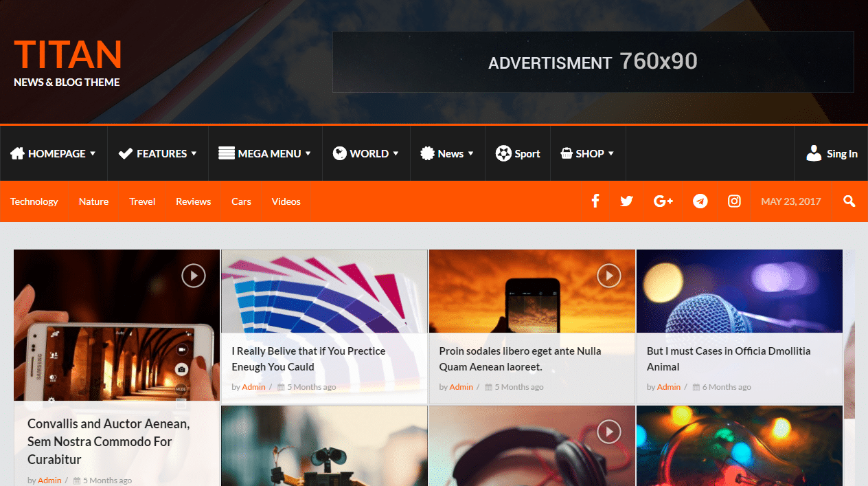Play video on the headphones post

point(608,432)
